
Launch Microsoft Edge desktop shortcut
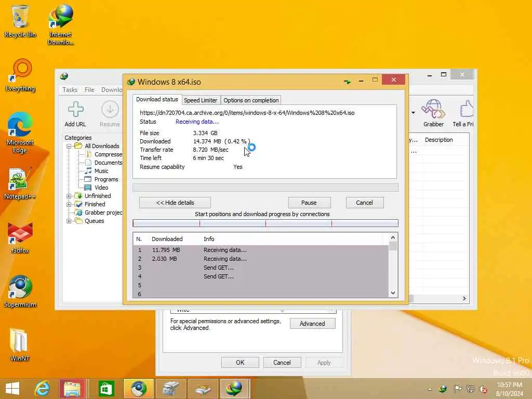coord(20,132)
